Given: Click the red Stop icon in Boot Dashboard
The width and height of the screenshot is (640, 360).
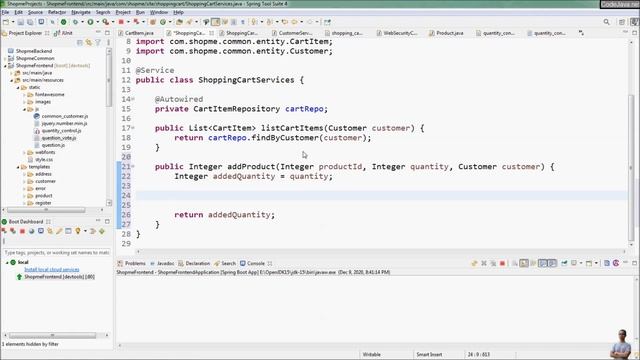Looking at the screenshot, I should pyautogui.click(x=22, y=231).
